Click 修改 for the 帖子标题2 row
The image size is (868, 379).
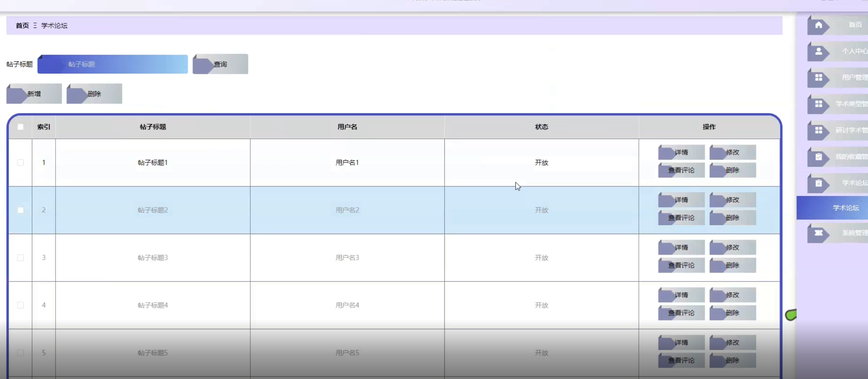tap(732, 200)
